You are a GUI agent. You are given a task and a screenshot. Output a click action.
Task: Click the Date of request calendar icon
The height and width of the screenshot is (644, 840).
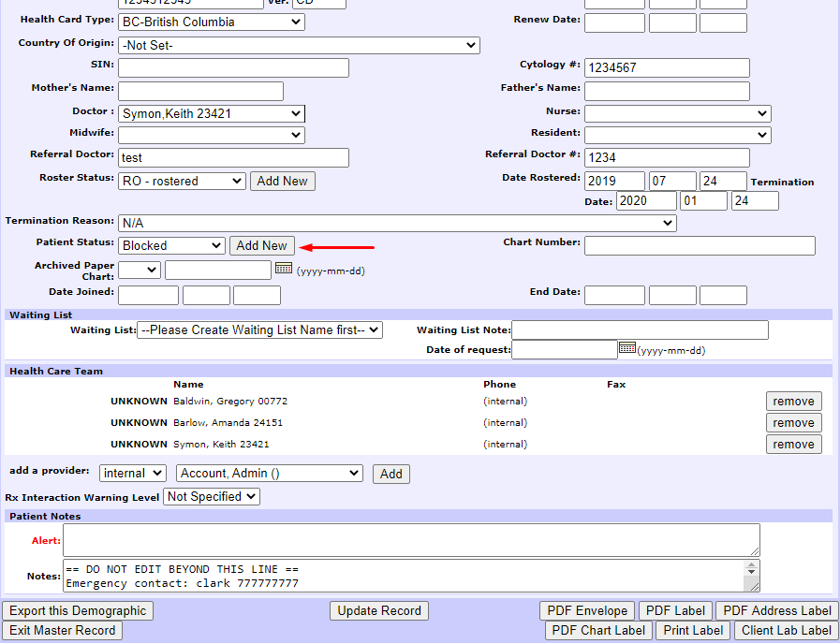point(627,348)
